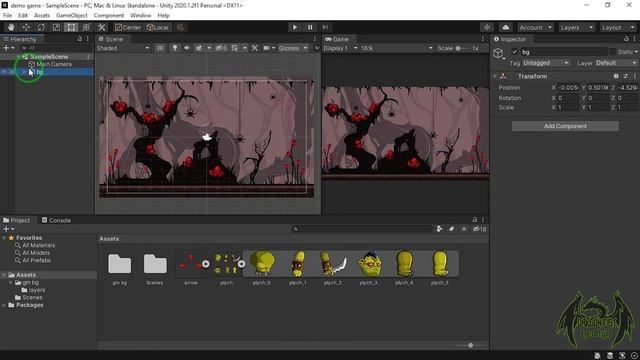Open the Gizmos dropdown
Image resolution: width=640 pixels, height=360 pixels.
293,48
